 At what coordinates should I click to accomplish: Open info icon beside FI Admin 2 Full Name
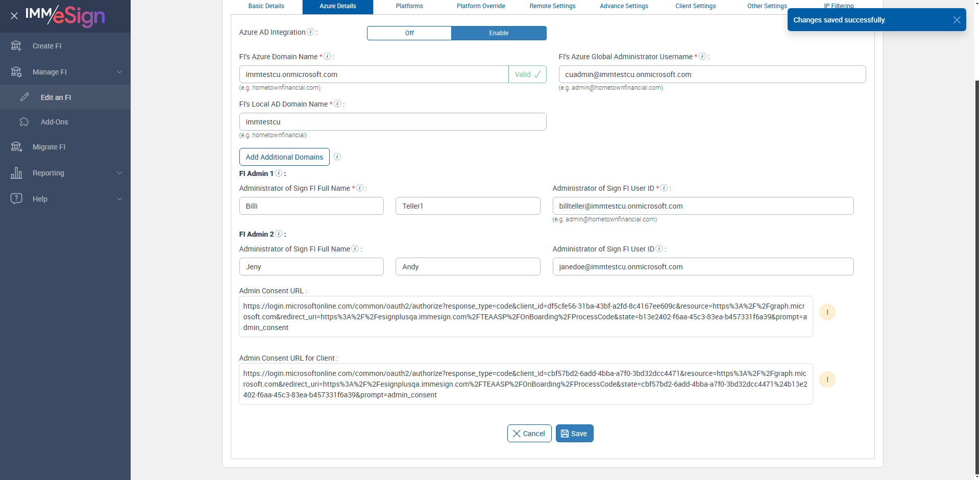355,248
